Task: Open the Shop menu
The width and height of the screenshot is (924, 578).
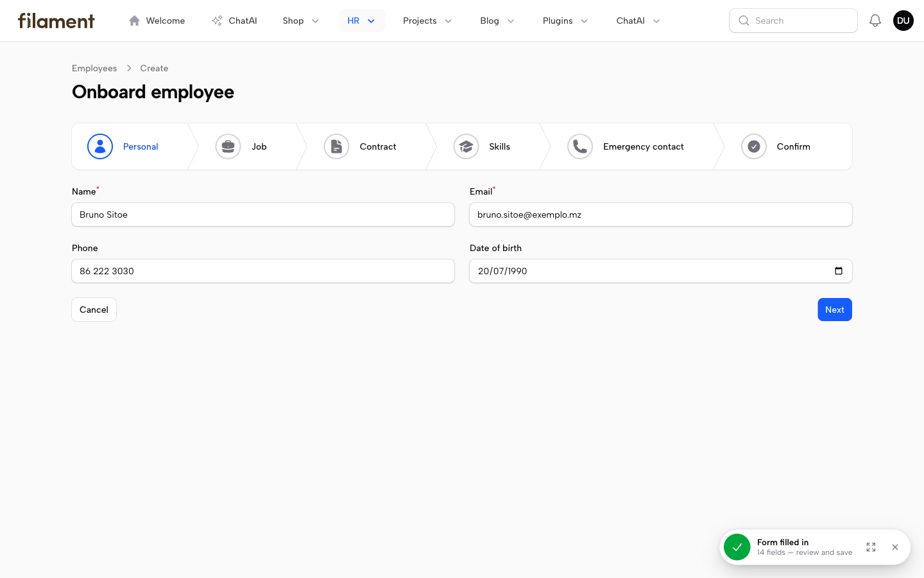Action: pos(301,21)
